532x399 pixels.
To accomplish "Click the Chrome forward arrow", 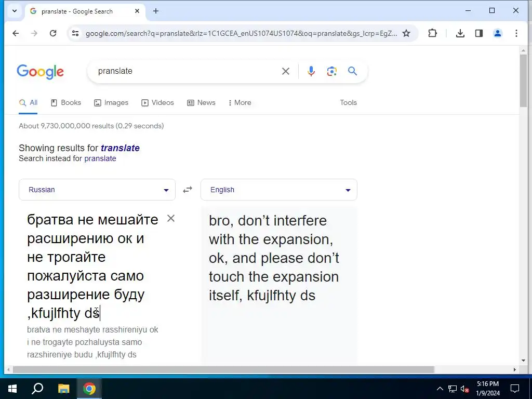I will pos(34,33).
